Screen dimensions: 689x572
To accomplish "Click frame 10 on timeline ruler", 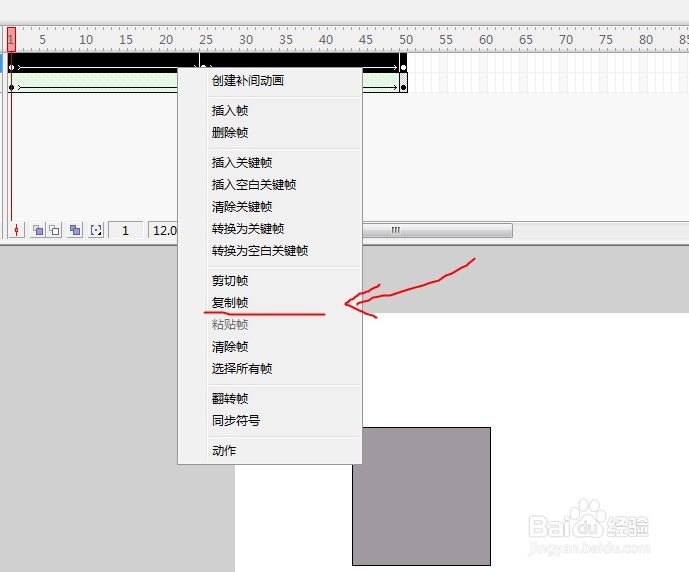I will point(86,40).
